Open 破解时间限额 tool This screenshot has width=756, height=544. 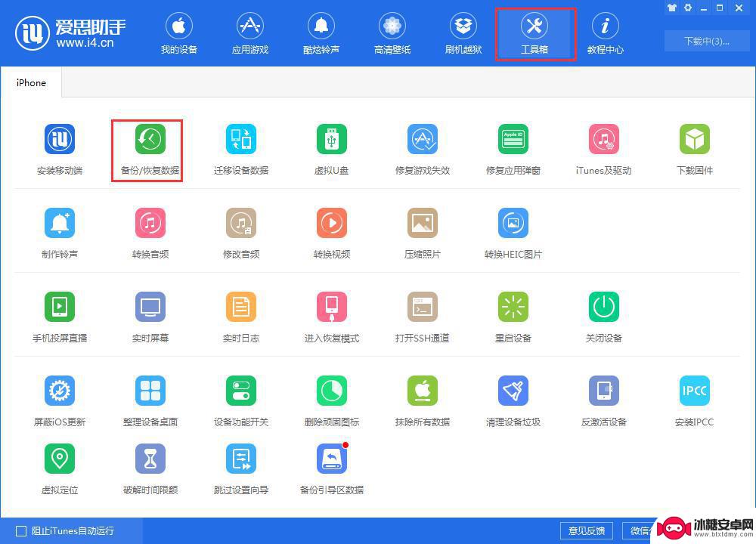click(150, 469)
